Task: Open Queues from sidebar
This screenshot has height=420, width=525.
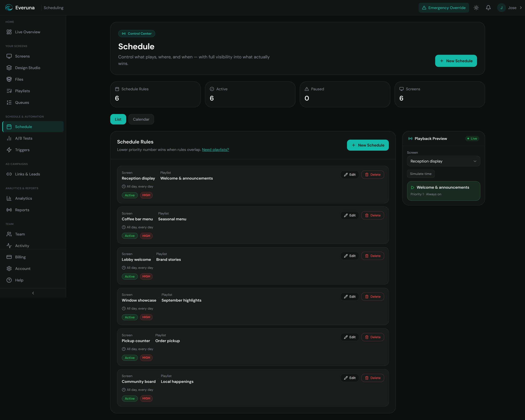Action: click(33, 102)
